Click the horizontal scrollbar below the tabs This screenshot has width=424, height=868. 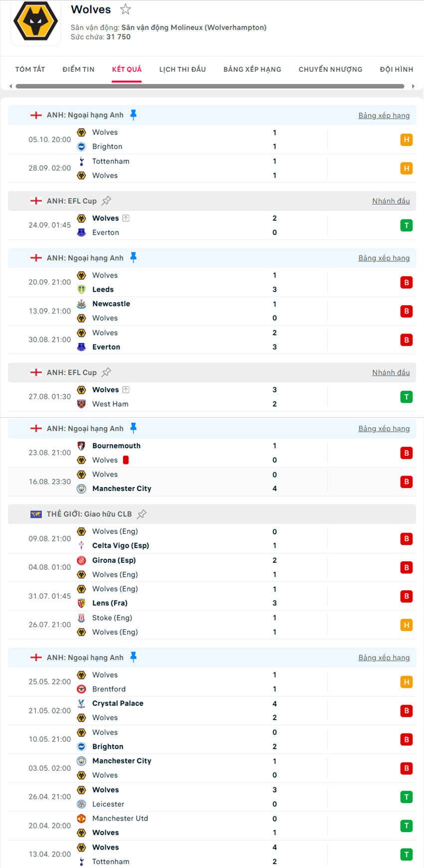[210, 86]
